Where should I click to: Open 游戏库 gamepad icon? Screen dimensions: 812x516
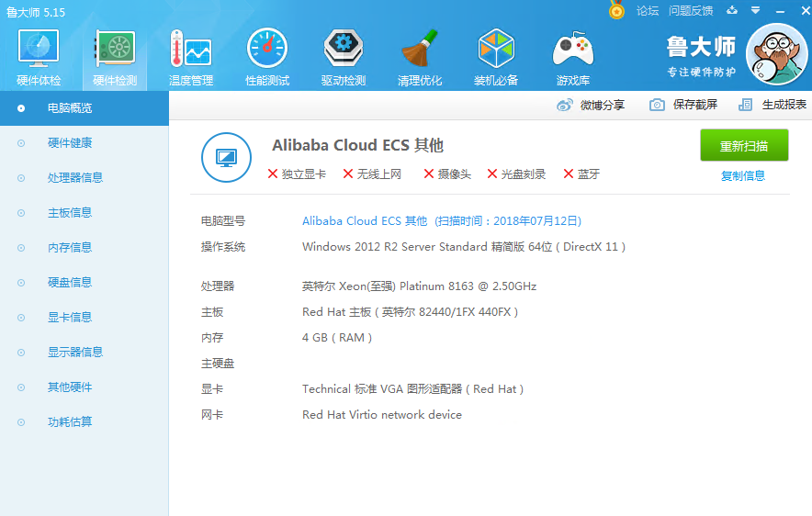(573, 50)
